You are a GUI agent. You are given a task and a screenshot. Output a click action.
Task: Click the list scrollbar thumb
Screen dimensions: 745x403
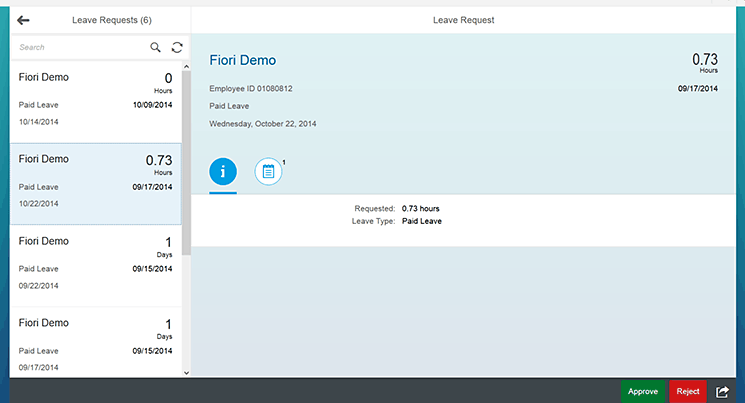[x=186, y=163]
